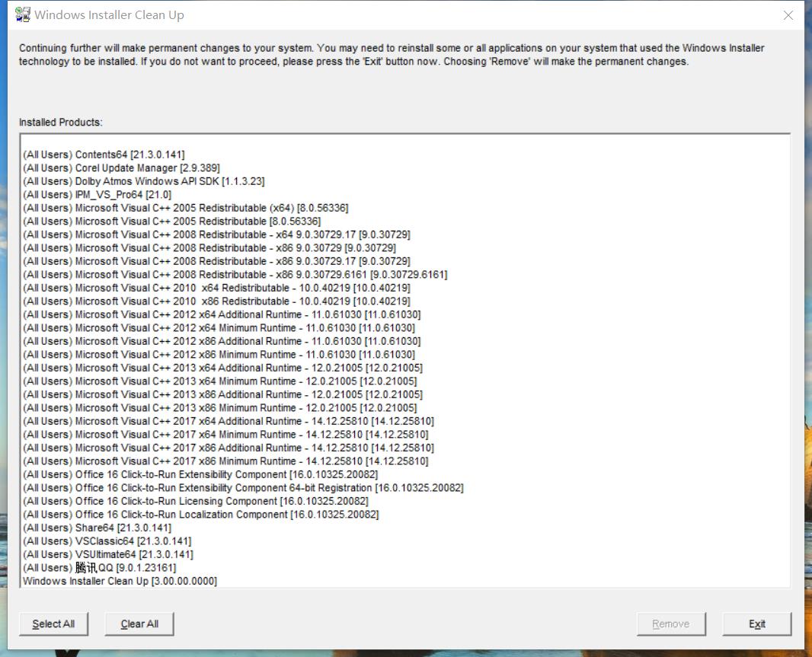Select Visual C++ 2010 x86 Redistributable entry
The height and width of the screenshot is (657, 812).
coord(216,301)
